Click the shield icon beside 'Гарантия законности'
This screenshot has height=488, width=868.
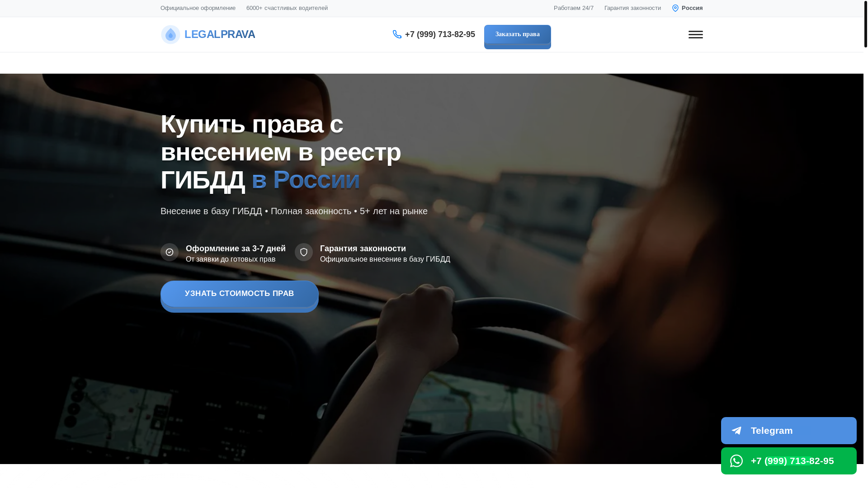[304, 252]
